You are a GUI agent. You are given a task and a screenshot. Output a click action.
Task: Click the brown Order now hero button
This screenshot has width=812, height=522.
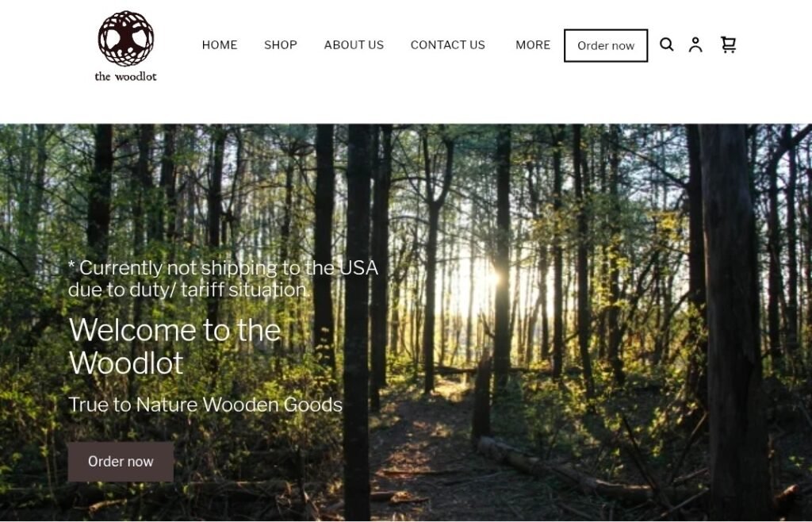tap(121, 462)
